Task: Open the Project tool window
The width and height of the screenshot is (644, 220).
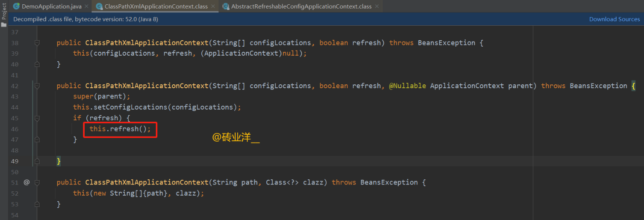Action: 4,15
